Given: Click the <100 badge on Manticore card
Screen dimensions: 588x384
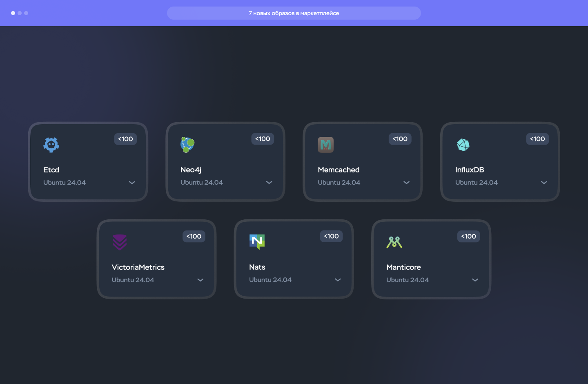Looking at the screenshot, I should pyautogui.click(x=469, y=236).
